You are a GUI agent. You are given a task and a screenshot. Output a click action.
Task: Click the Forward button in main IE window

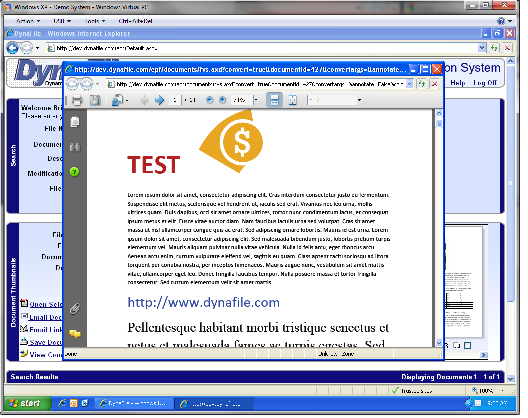pos(27,48)
